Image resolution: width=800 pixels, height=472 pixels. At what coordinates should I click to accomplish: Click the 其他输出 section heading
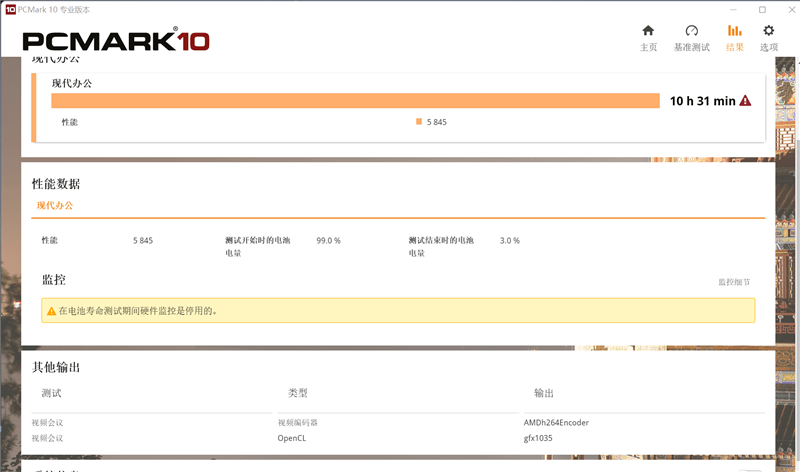point(56,367)
